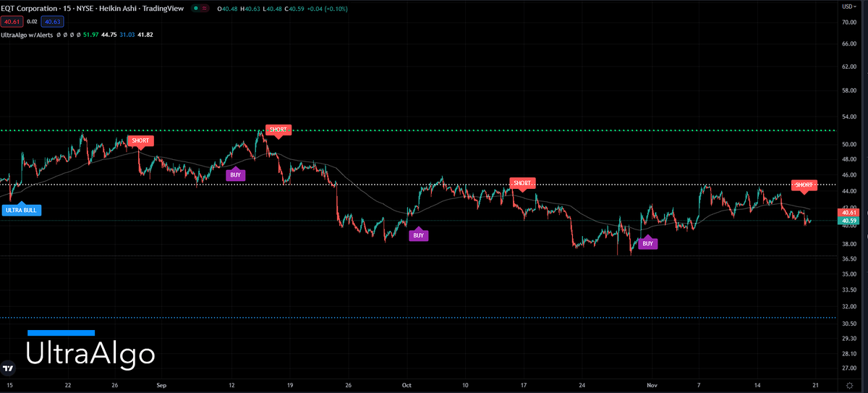Viewport: 868px width, 393px height.
Task: Click the 24 date label on time axis
Action: point(583,387)
